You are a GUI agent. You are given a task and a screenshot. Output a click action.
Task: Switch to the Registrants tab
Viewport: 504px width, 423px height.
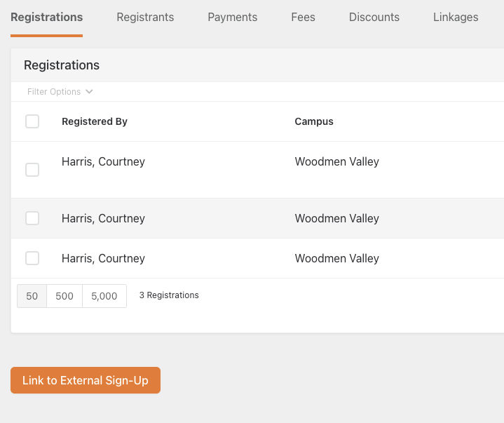point(145,17)
